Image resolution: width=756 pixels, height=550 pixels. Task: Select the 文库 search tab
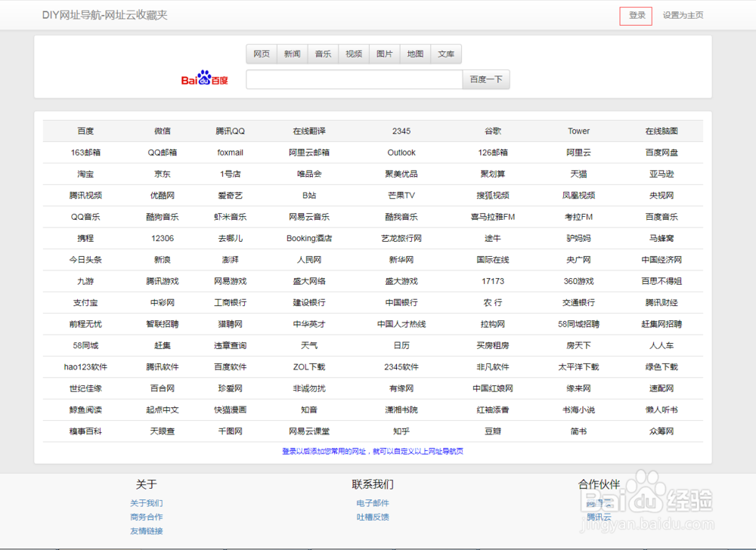pyautogui.click(x=446, y=54)
